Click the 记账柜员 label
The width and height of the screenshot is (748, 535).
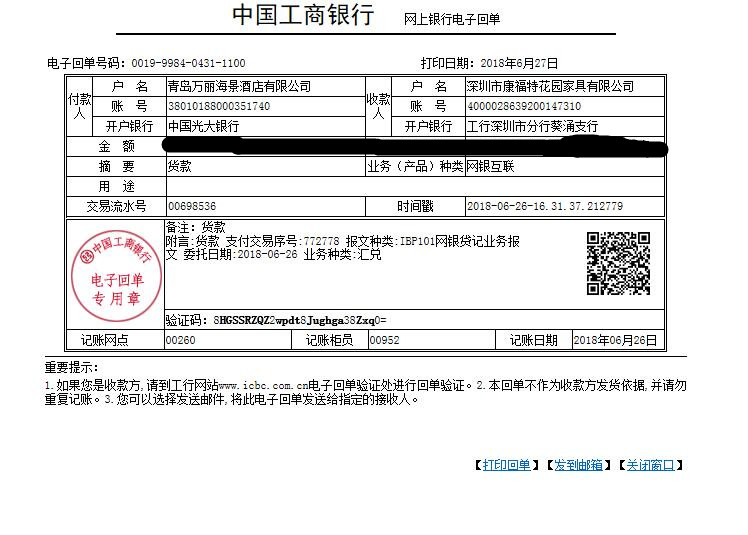(x=330, y=340)
